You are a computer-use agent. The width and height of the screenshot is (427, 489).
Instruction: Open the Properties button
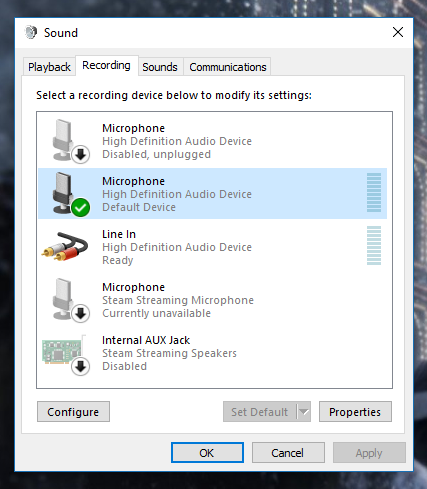355,412
